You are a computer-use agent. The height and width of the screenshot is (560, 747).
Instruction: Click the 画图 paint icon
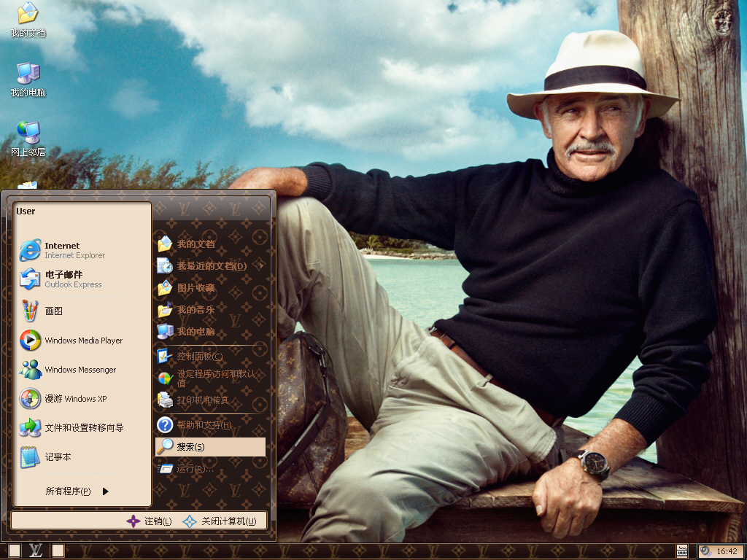click(x=30, y=311)
